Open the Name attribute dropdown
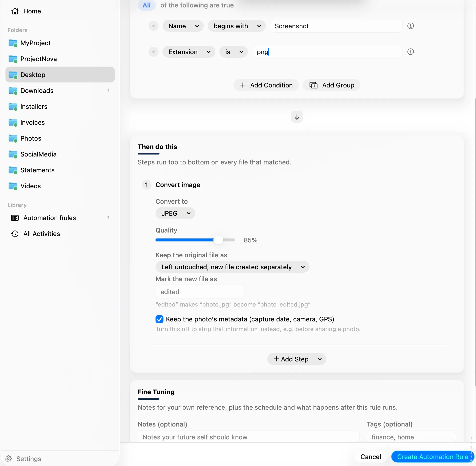This screenshot has width=476, height=466. coord(183,26)
